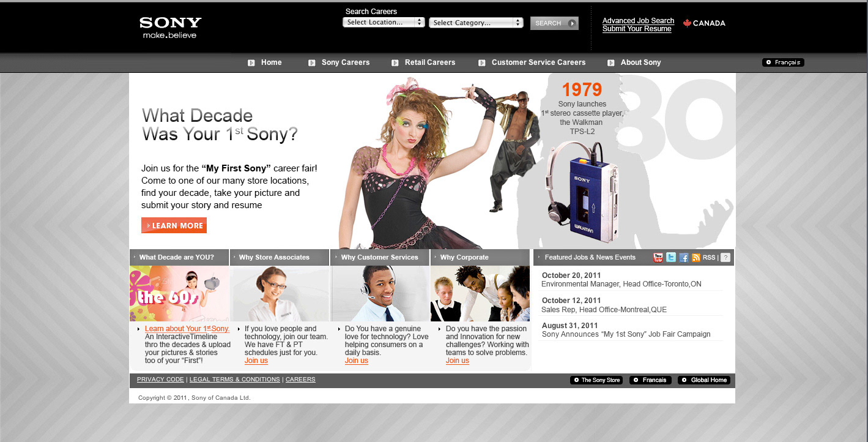The height and width of the screenshot is (442, 868).
Task: Open the Facebook icon in Featured Jobs bar
Action: pos(684,258)
